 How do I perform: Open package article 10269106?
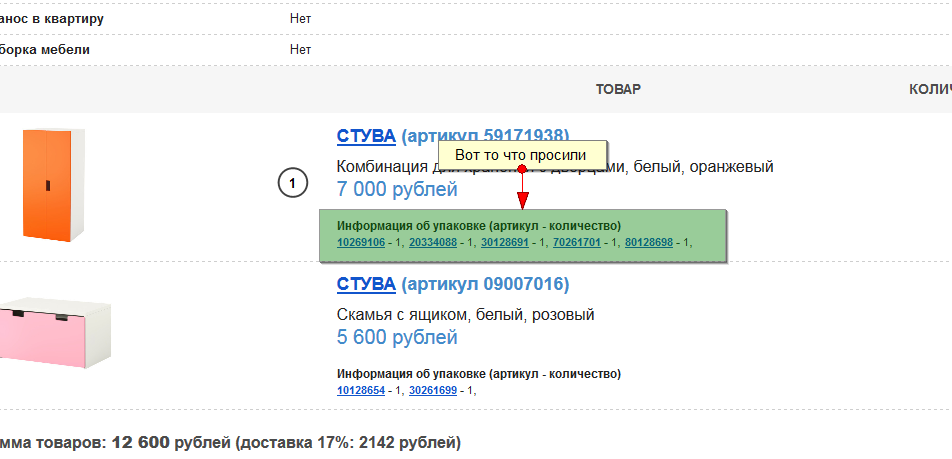[361, 243]
